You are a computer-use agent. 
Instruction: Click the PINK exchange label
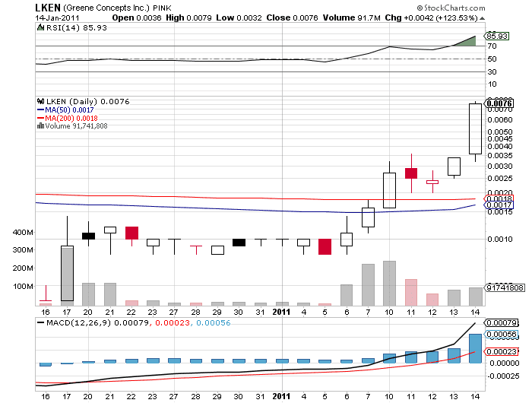pos(162,8)
